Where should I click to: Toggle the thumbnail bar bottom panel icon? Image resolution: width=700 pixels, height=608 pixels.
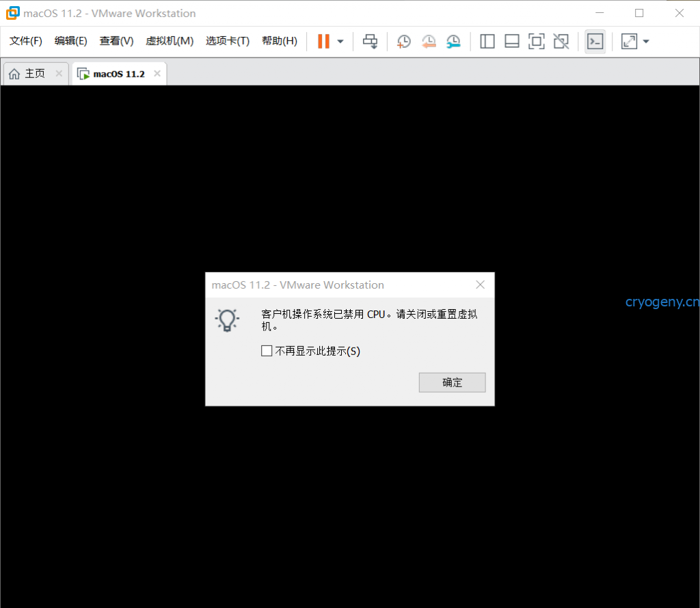coord(511,42)
